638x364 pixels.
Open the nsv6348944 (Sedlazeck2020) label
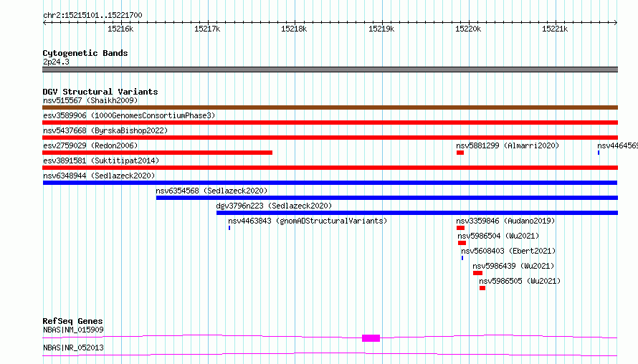(x=99, y=176)
